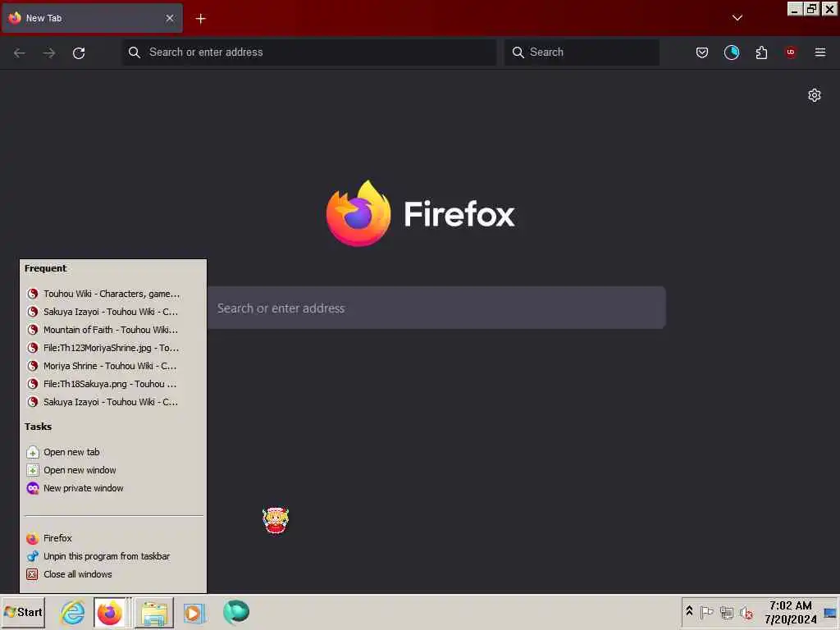
Task: Open Touhou Wiki - Characters, game... entry
Action: pos(112,294)
